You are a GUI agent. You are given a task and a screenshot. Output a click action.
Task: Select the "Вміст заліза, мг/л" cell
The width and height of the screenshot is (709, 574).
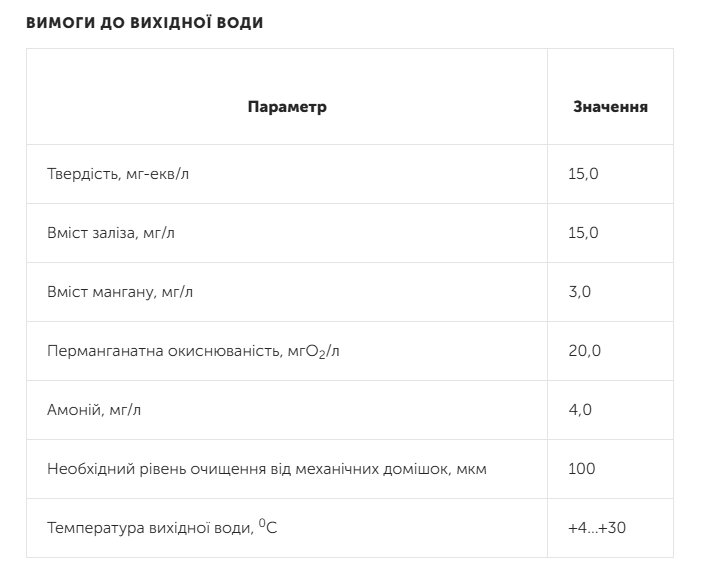pyautogui.click(x=111, y=233)
